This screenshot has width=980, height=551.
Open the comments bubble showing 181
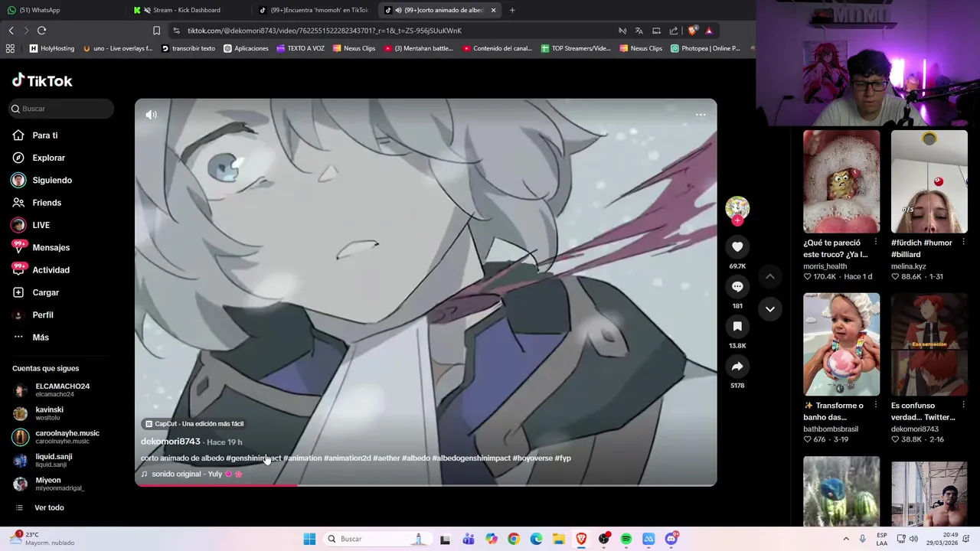click(x=737, y=286)
